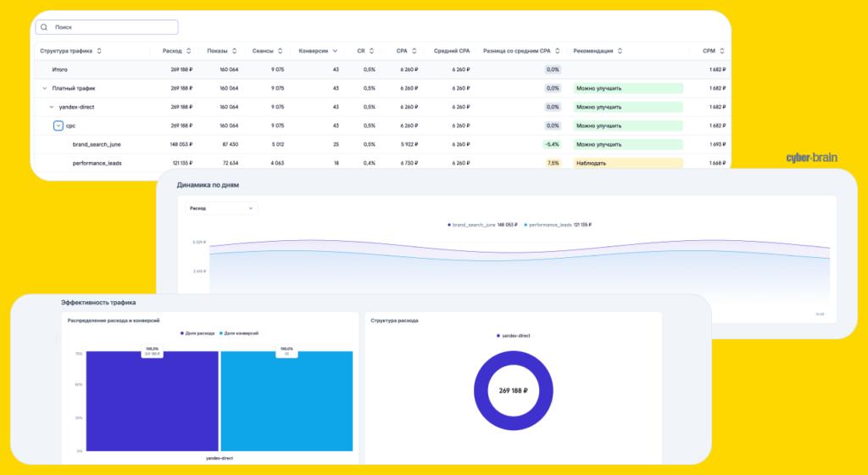The height and width of the screenshot is (475, 868).
Task: Click the Динамика по дням heading
Action: coord(208,185)
